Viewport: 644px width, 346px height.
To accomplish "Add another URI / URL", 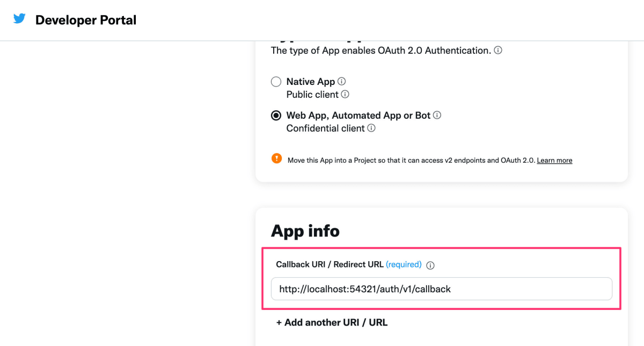I will pos(332,322).
